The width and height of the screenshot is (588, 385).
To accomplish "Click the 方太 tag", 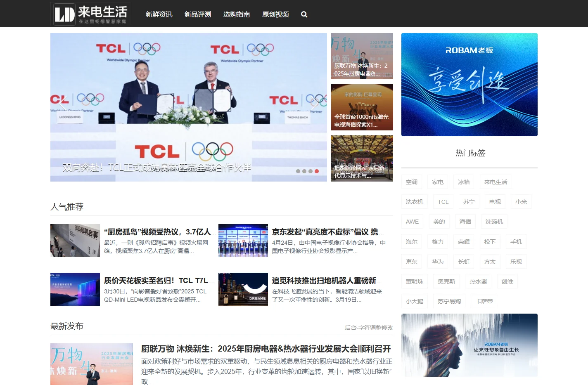I will [490, 262].
